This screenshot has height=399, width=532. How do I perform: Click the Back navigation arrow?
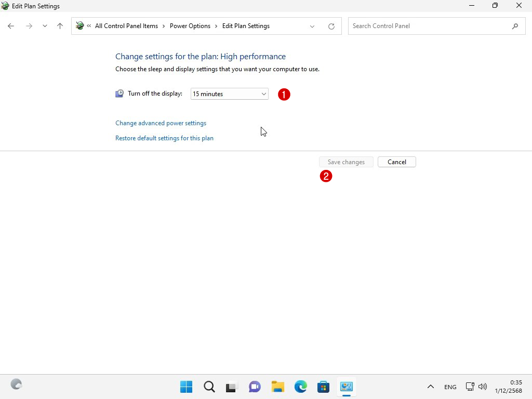11,26
